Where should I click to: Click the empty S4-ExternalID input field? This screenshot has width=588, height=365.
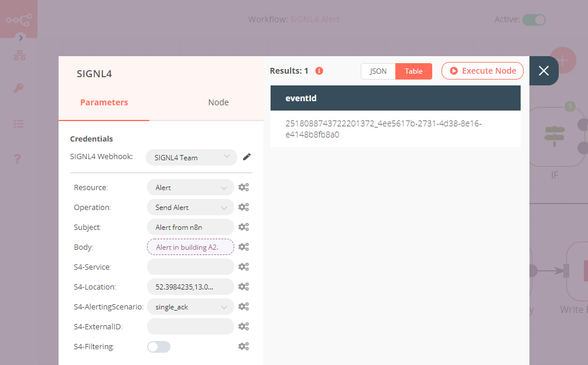tap(190, 326)
